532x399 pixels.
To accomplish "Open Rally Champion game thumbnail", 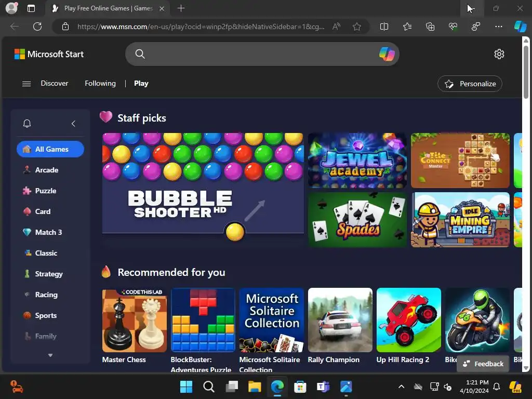I will pos(340,320).
